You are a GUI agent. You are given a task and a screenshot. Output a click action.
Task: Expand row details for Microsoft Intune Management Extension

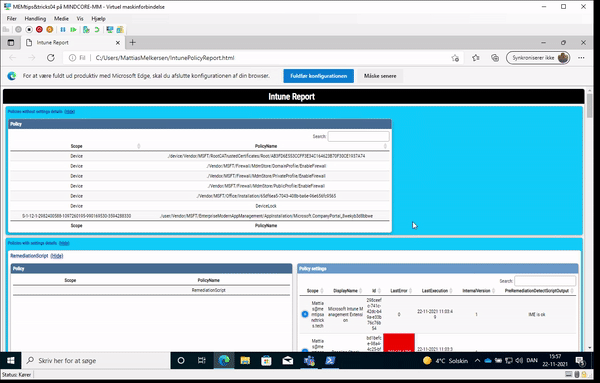[305, 314]
